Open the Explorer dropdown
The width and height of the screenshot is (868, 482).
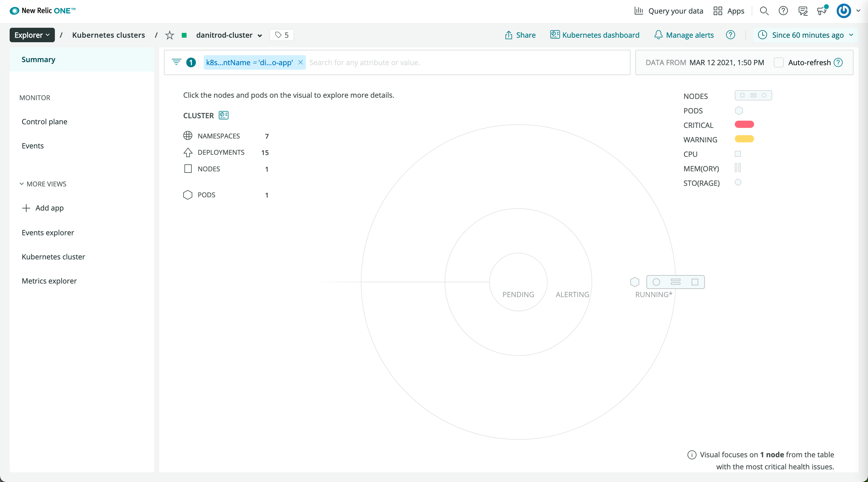click(32, 35)
